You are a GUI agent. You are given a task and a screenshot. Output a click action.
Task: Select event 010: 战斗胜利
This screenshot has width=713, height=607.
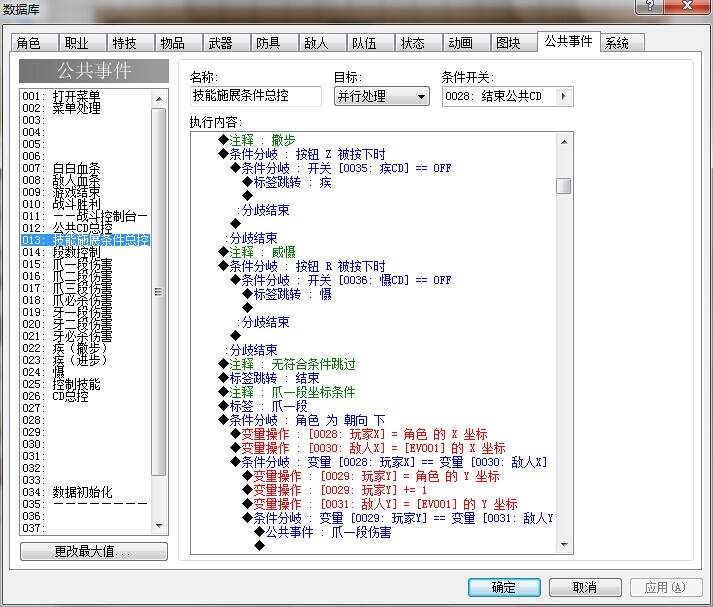point(85,204)
